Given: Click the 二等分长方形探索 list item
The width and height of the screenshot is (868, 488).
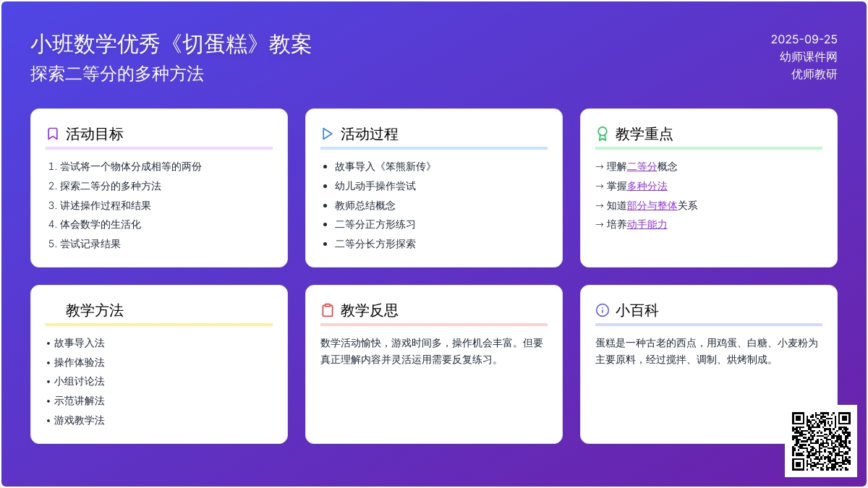Looking at the screenshot, I should pyautogui.click(x=375, y=244).
